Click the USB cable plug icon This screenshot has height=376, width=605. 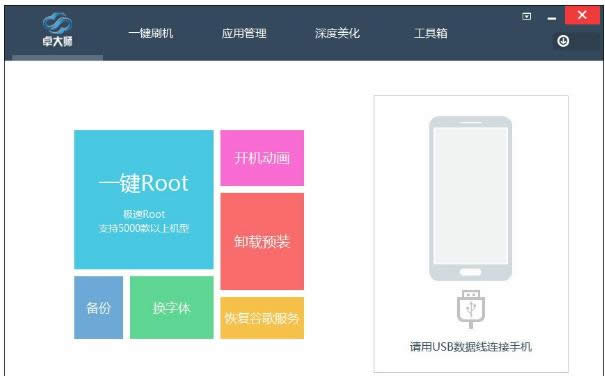click(x=471, y=309)
